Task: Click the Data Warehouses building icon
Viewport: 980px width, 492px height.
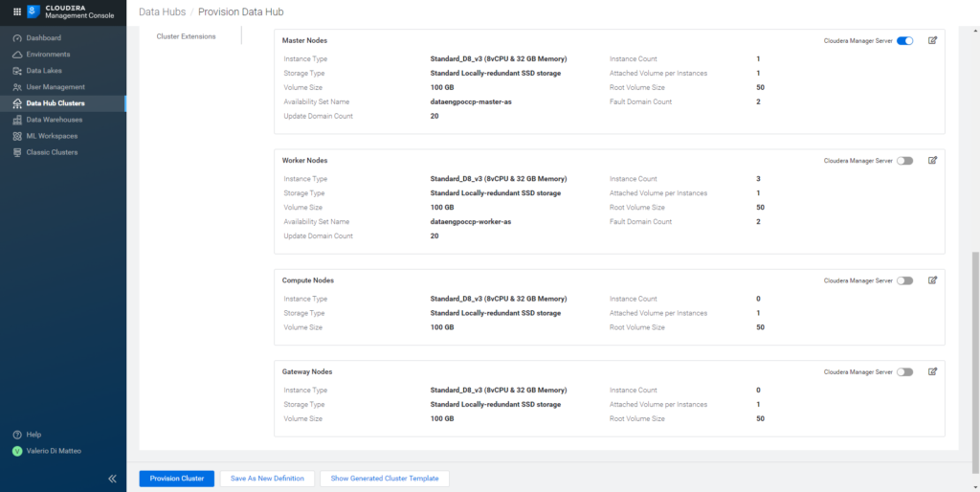Action: (17, 120)
